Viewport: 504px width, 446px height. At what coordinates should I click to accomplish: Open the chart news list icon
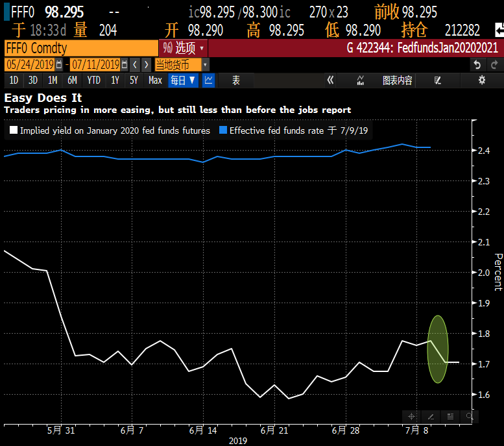click(450, 416)
